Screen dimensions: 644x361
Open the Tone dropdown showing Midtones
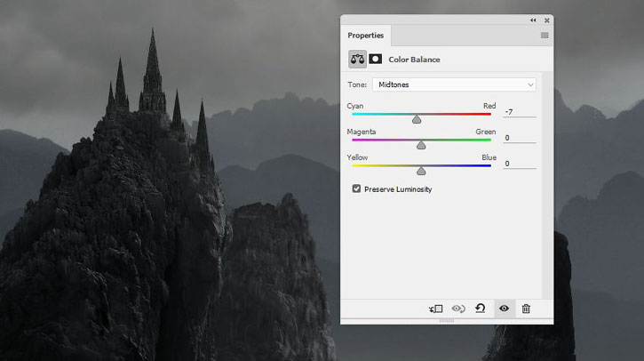[x=454, y=84]
